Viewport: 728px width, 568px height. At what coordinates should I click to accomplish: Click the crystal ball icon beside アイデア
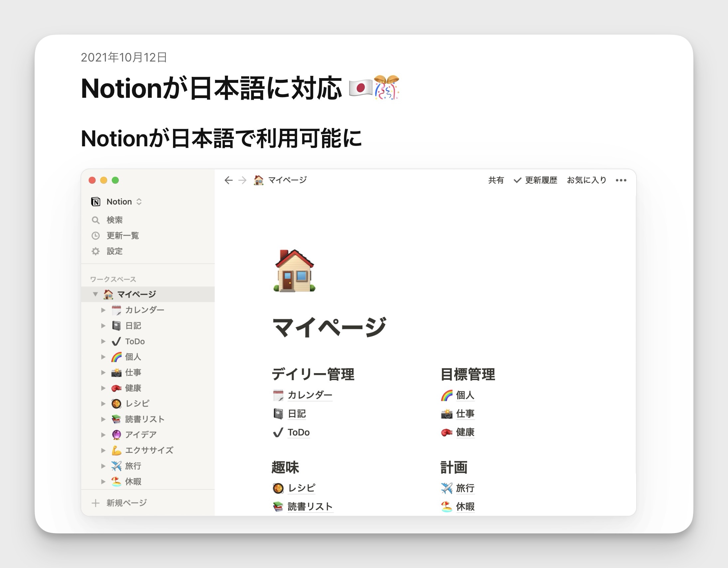pyautogui.click(x=116, y=435)
